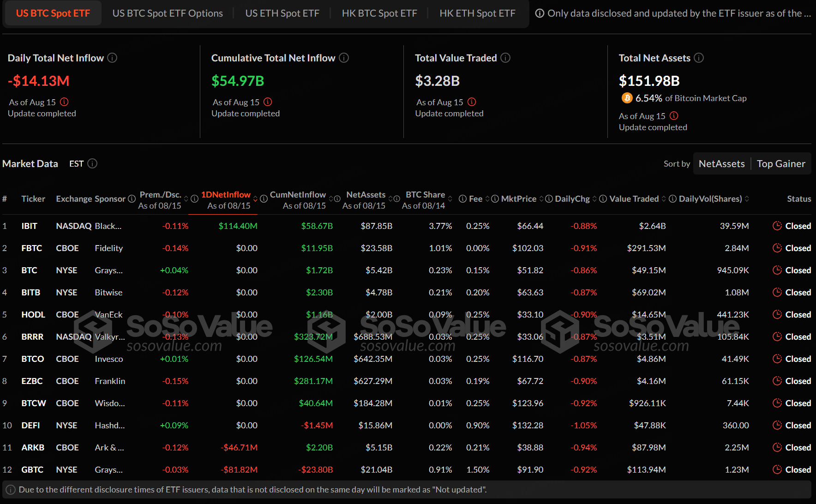Switch to US BTC Spot ETF Options tab
The image size is (816, 504).
pyautogui.click(x=168, y=13)
